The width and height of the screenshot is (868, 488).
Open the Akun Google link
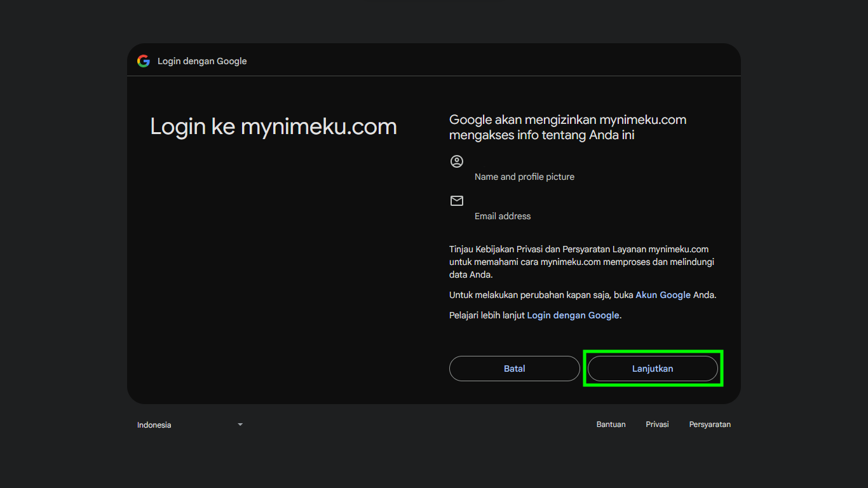tap(663, 295)
